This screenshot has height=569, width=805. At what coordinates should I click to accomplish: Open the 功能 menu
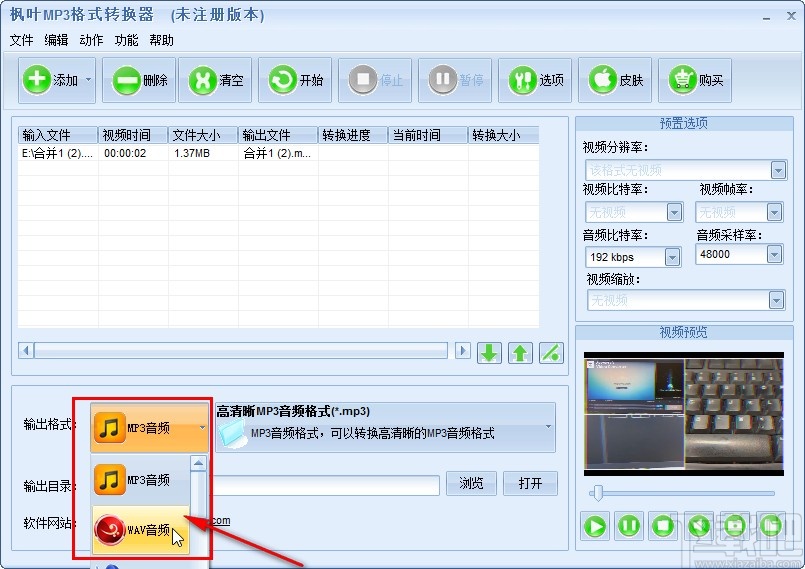tap(126, 40)
